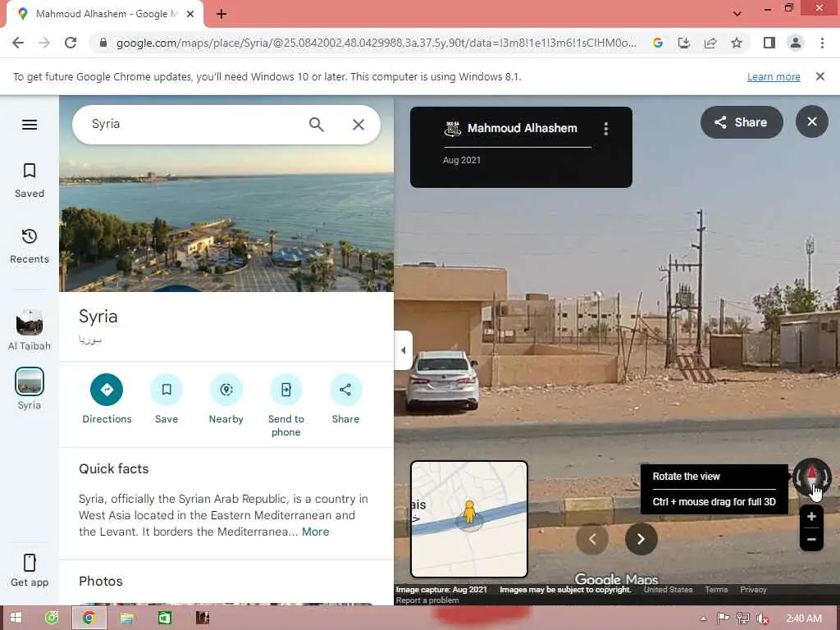Viewport: 840px width, 630px height.
Task: Click the muted volume tray icon
Action: click(x=763, y=619)
